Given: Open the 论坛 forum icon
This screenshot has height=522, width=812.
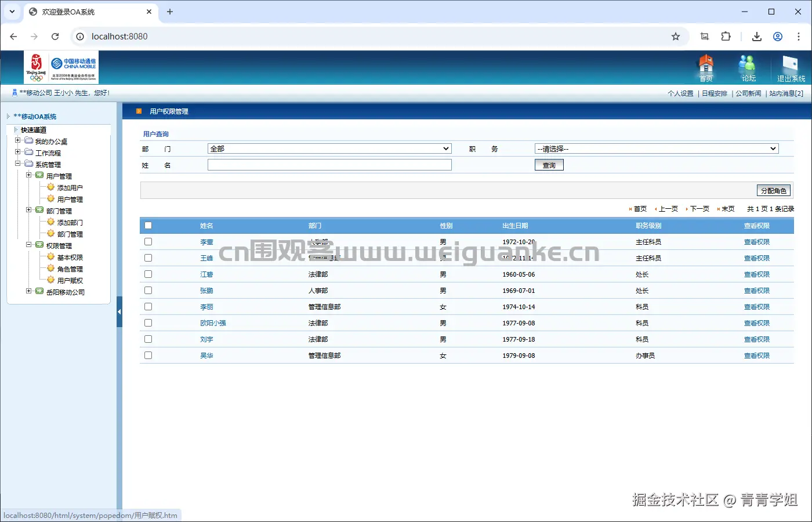Looking at the screenshot, I should 748,67.
